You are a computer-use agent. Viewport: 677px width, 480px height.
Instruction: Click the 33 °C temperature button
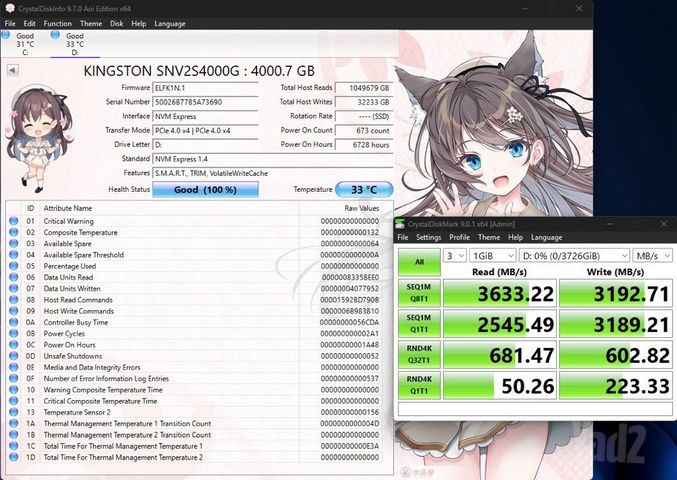(x=364, y=189)
